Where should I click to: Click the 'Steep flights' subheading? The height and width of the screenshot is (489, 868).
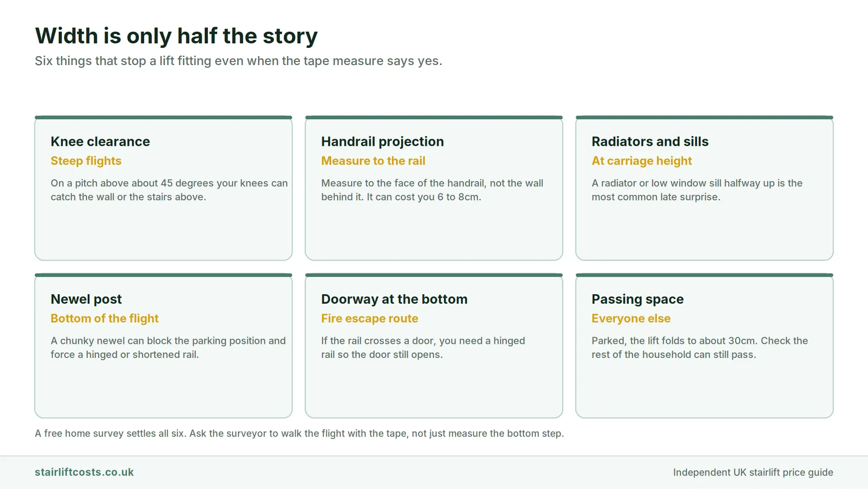[86, 161]
